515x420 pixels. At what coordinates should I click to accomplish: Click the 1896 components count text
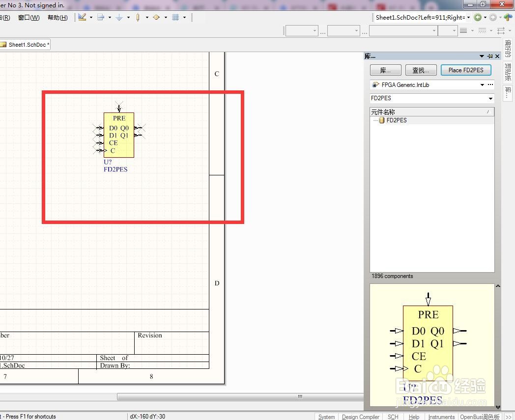click(392, 276)
